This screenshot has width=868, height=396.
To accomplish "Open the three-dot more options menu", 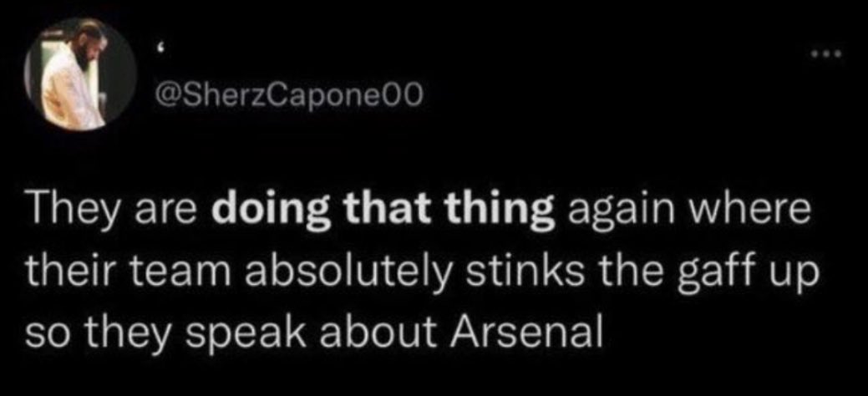I will [x=826, y=54].
